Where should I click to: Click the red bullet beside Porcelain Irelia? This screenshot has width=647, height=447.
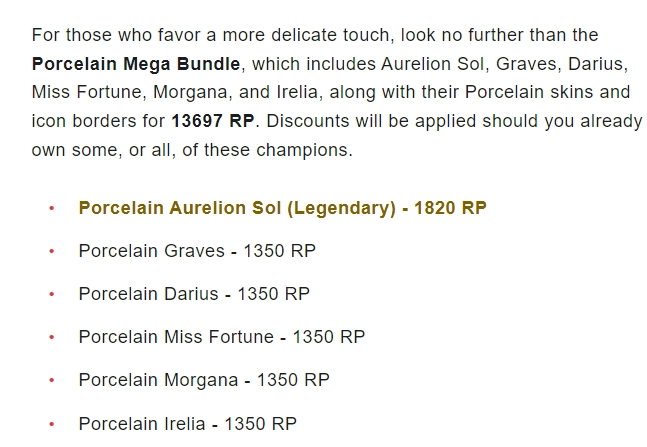click(x=51, y=424)
